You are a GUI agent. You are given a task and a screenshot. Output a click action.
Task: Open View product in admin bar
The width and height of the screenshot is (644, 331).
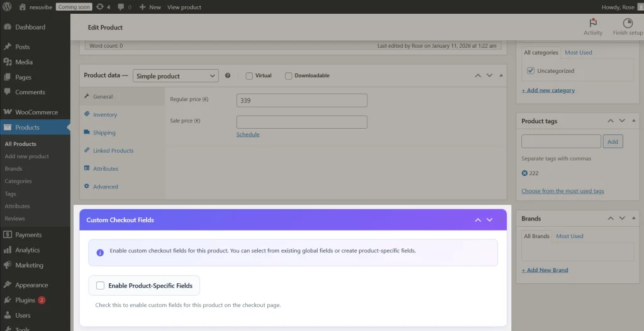click(x=184, y=7)
